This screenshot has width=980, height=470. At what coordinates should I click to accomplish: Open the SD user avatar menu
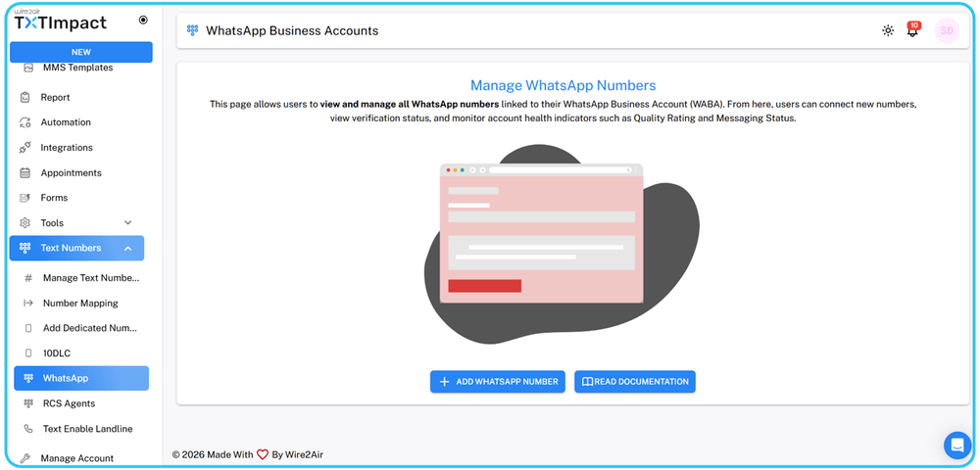click(947, 30)
